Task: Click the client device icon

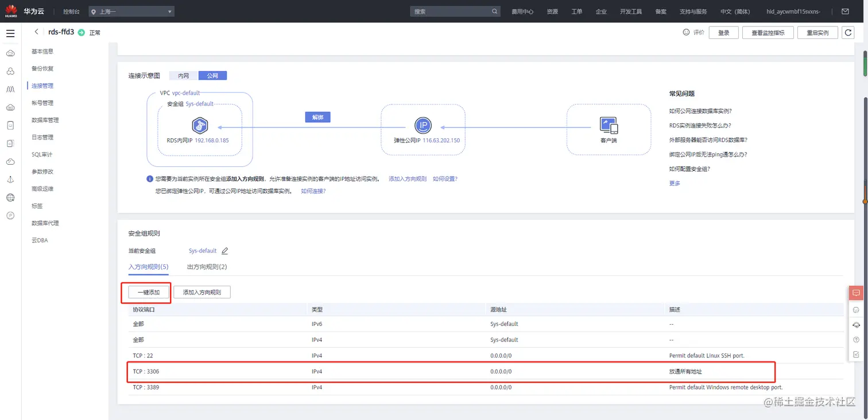Action: 609,125
